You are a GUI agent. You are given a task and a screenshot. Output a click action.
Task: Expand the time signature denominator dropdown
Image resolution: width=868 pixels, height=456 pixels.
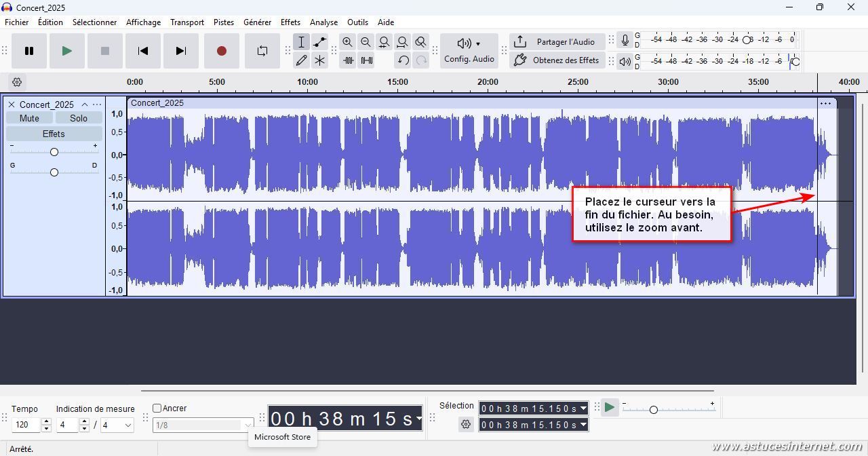117,425
